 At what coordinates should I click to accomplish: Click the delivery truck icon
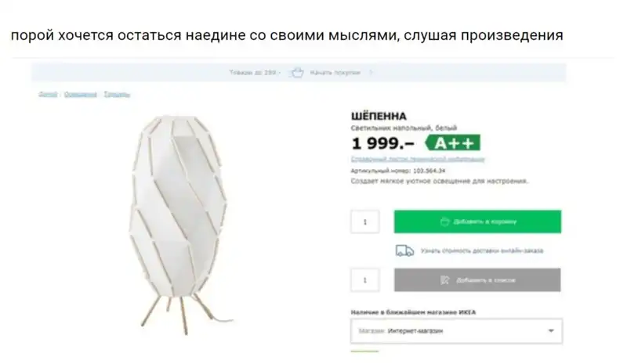(404, 250)
